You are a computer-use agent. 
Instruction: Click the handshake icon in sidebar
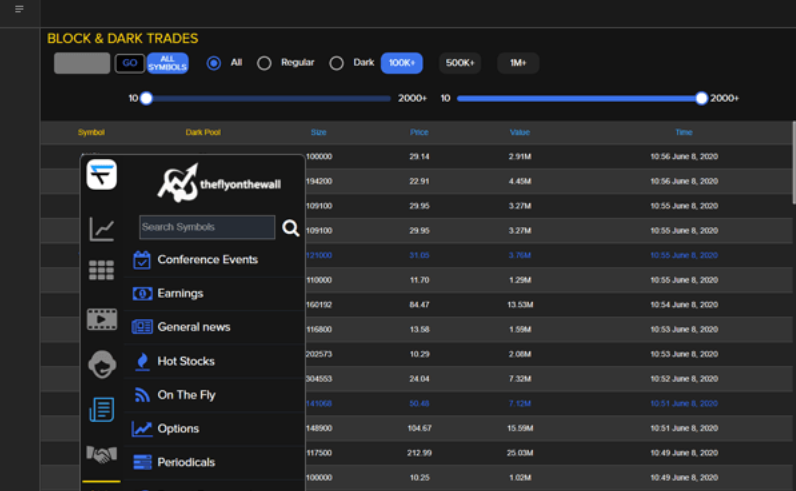pos(101,454)
